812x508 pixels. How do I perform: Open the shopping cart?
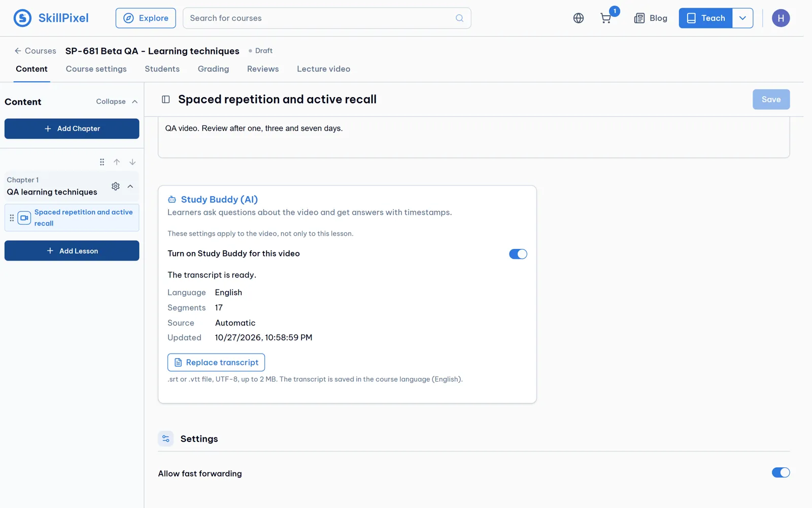[x=605, y=18]
